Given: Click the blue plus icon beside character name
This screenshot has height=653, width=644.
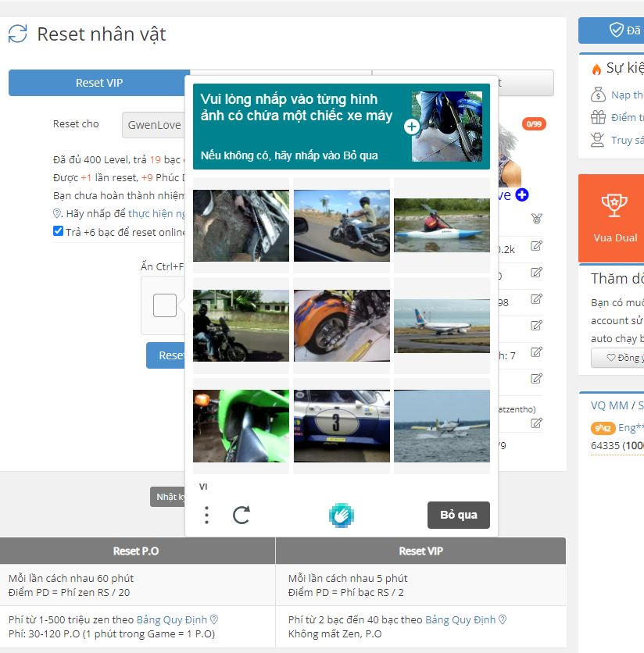Looking at the screenshot, I should 522,194.
